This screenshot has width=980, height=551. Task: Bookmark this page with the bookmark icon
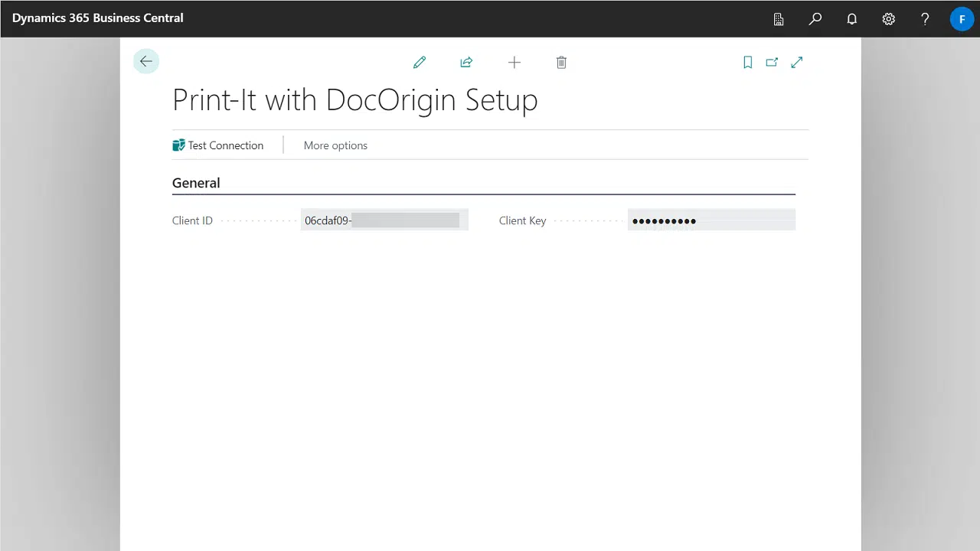[x=748, y=62]
